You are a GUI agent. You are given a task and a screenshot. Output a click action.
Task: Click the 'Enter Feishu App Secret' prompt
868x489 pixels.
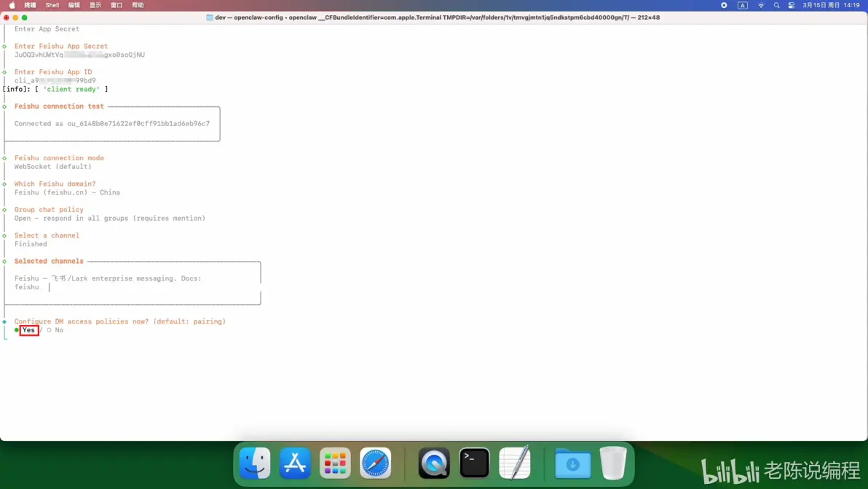click(x=61, y=46)
